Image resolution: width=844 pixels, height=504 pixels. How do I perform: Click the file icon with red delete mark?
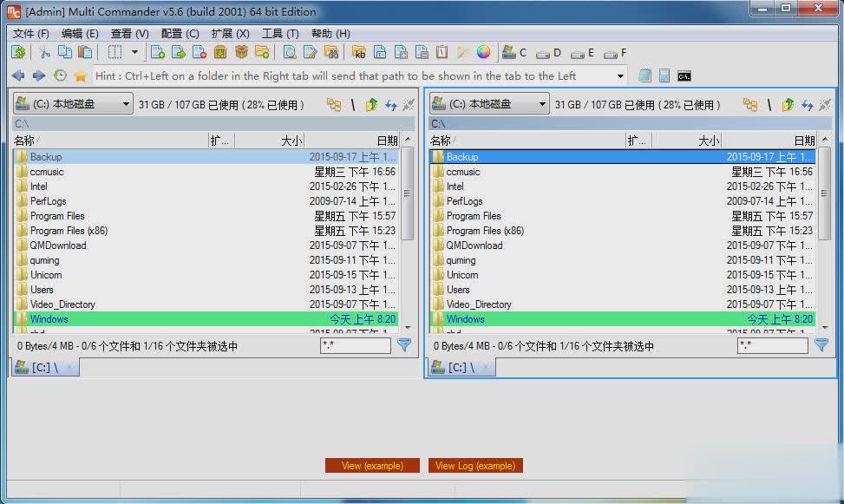(x=200, y=52)
